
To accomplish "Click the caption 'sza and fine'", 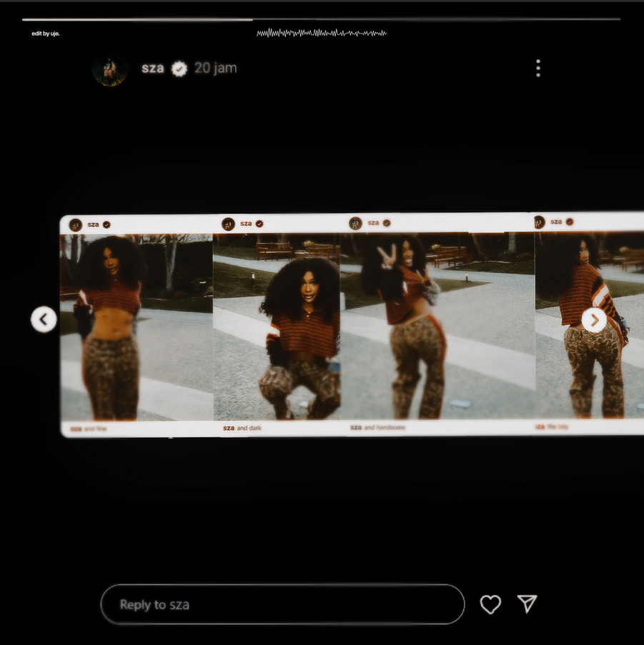I will pyautogui.click(x=89, y=429).
